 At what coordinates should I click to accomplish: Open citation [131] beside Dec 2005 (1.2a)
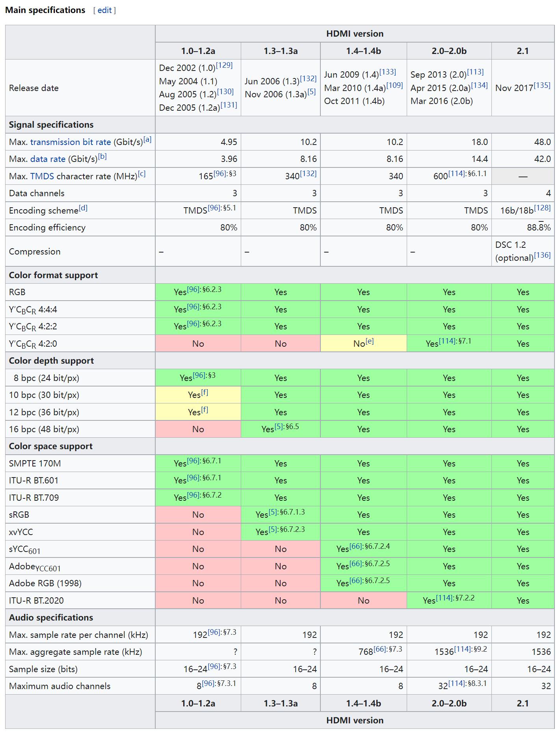(x=229, y=105)
